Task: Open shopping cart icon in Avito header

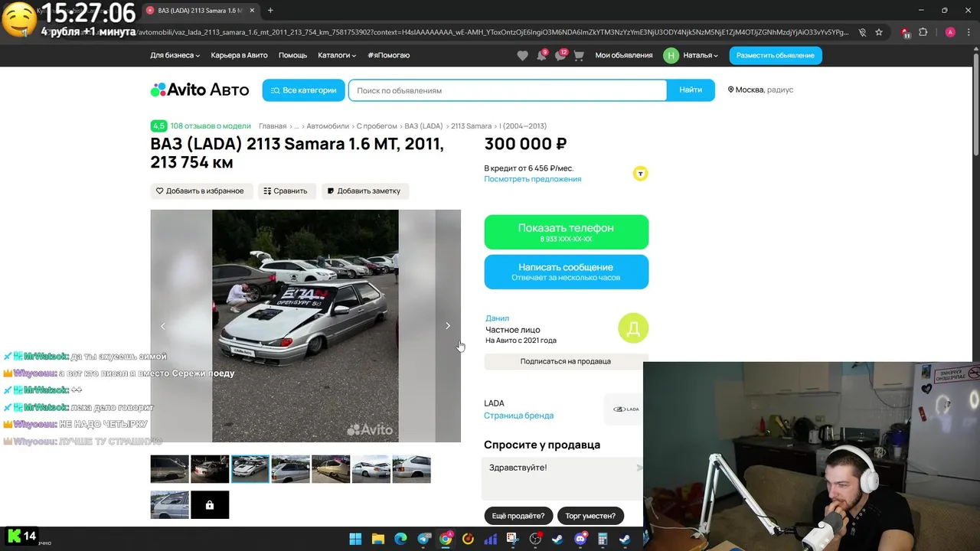Action: pyautogui.click(x=579, y=55)
